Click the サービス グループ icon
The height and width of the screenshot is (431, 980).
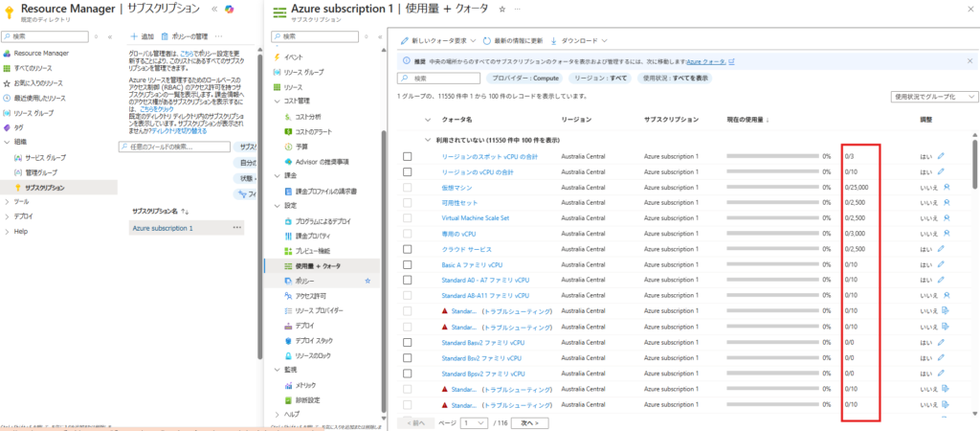[18, 158]
